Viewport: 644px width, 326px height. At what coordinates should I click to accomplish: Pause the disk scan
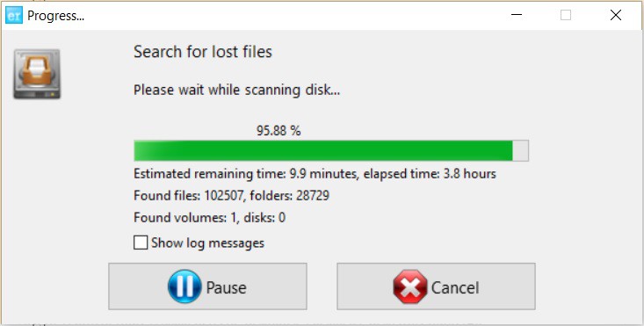(x=207, y=286)
